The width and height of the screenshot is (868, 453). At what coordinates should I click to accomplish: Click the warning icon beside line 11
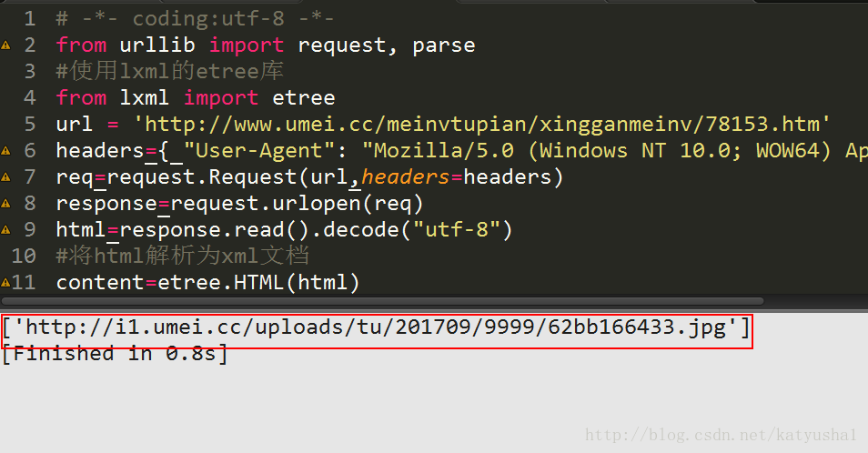[5, 283]
